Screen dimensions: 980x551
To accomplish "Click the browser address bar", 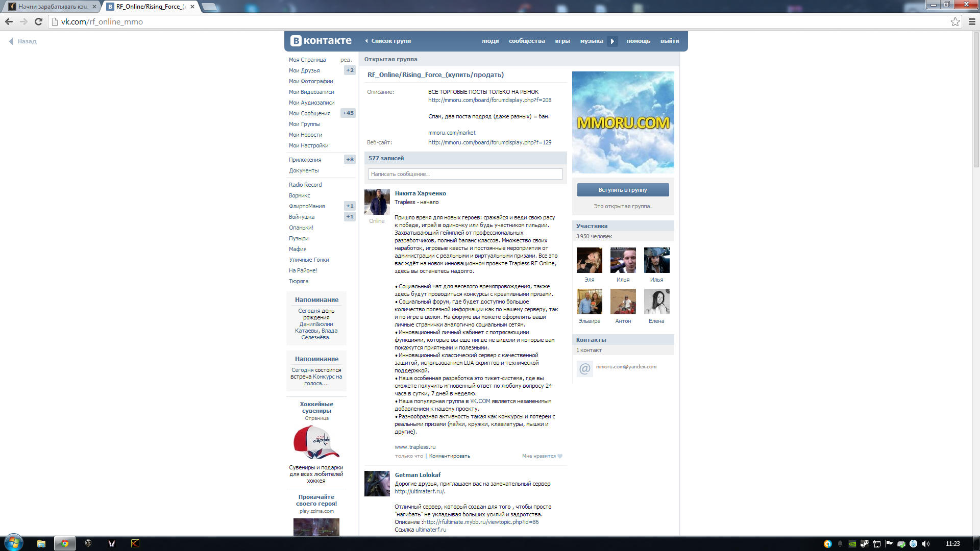I will click(x=500, y=21).
